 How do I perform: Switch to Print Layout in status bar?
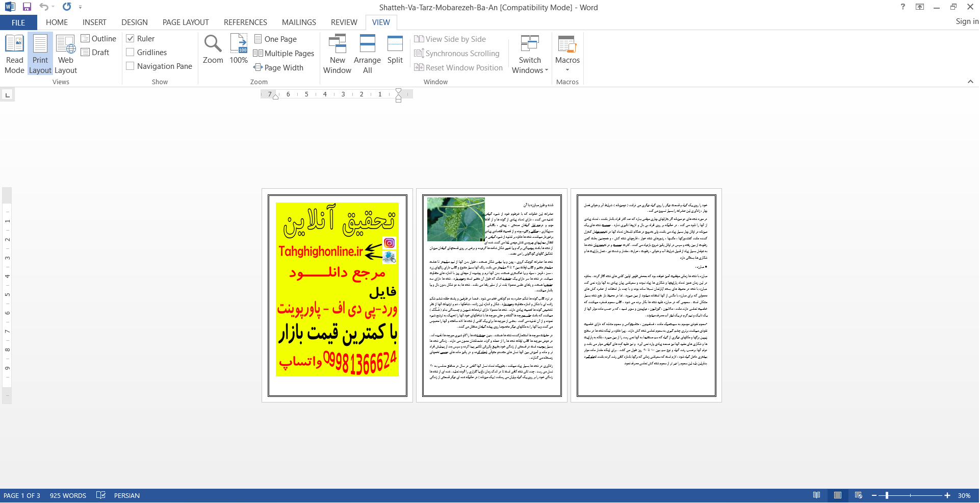click(x=838, y=495)
